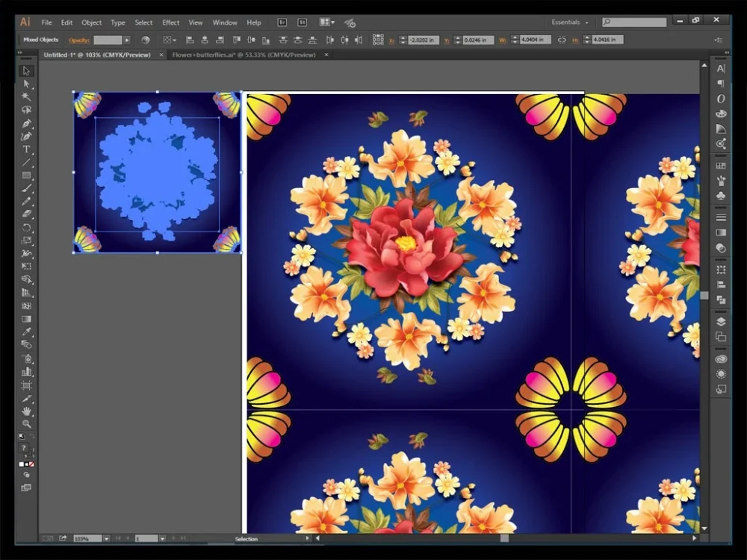Select the Scale tool

tap(26, 240)
